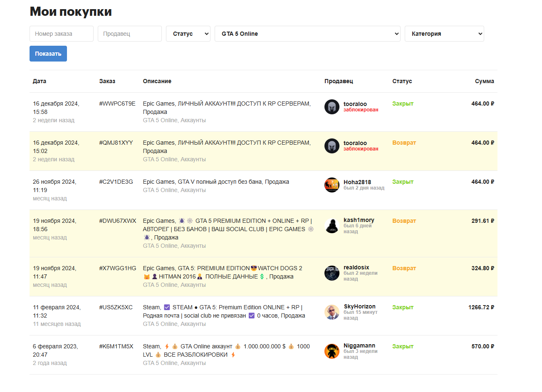This screenshot has height=392, width=542.
Task: Click the Закрыт status of order #US5ZK5XC
Action: 403,307
